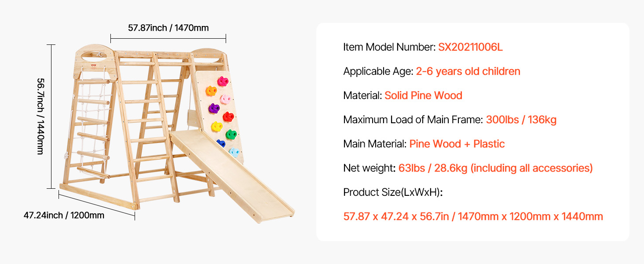
Task: Click the purple climbing hold
Action: point(213,108)
